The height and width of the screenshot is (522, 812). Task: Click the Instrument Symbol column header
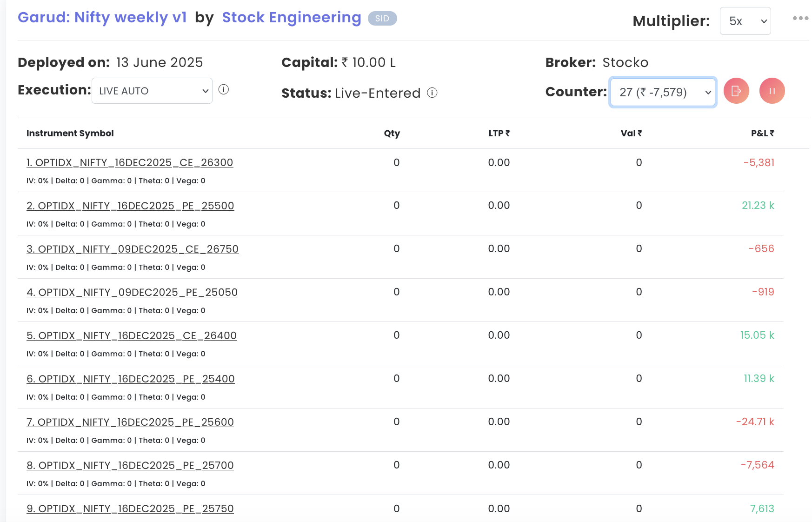click(x=70, y=134)
